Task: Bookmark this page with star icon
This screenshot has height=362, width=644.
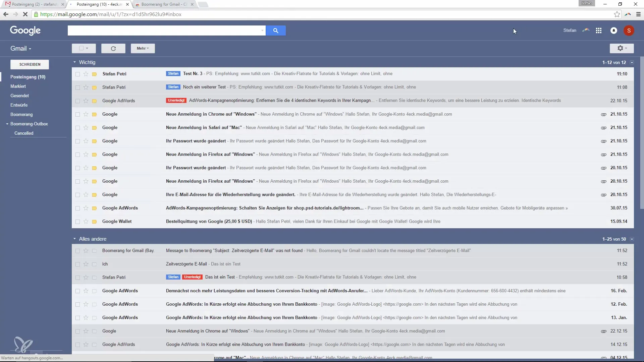Action: pyautogui.click(x=617, y=14)
